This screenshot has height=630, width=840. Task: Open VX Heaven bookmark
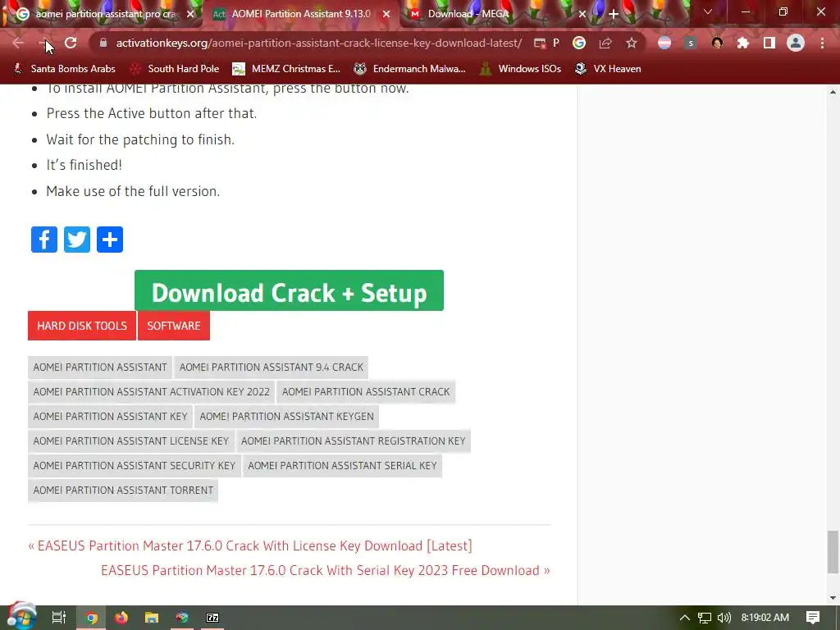pyautogui.click(x=608, y=69)
